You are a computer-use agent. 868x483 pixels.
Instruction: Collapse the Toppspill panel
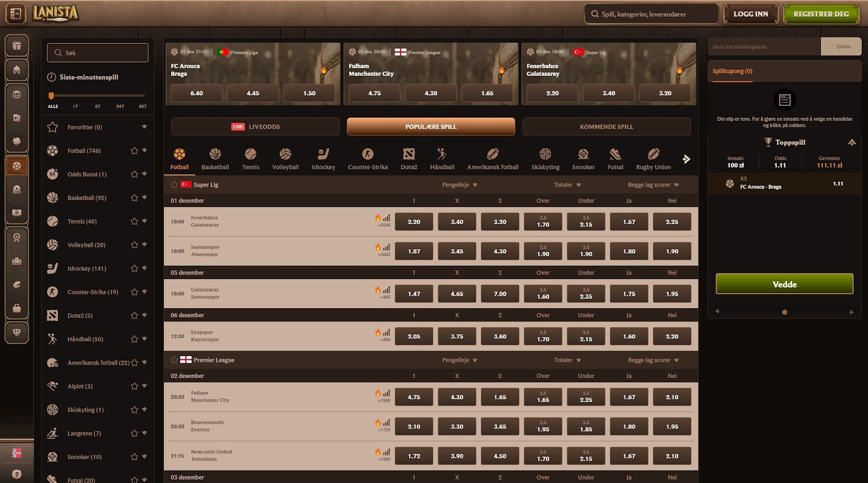tap(852, 142)
